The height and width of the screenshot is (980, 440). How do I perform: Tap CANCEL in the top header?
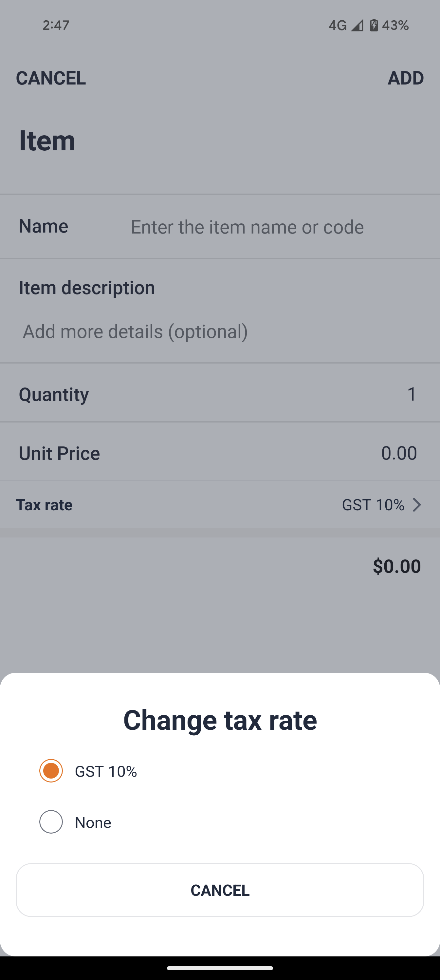(50, 78)
